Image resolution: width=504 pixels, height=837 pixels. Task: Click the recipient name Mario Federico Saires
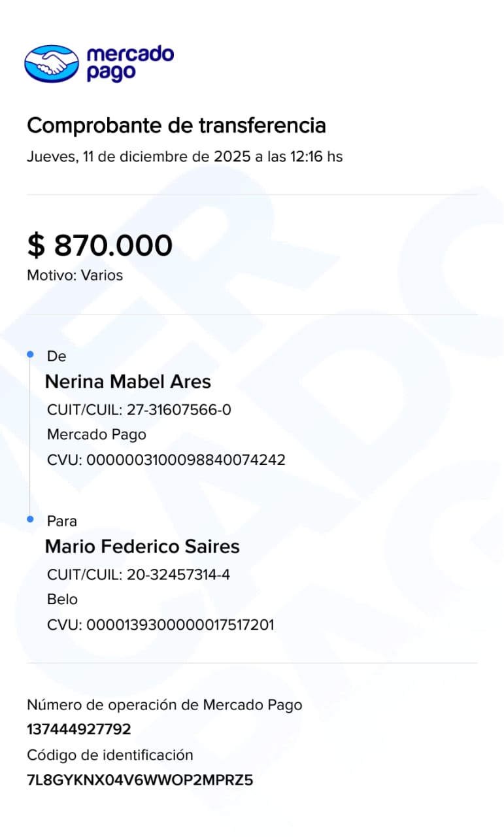coord(142,547)
